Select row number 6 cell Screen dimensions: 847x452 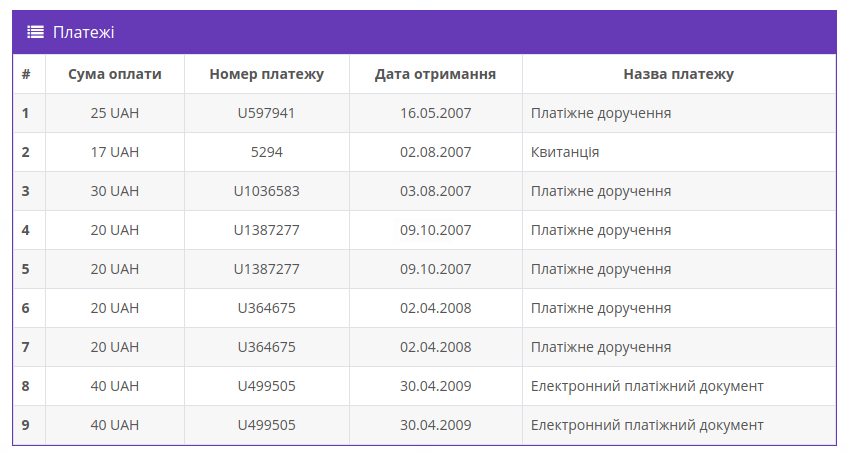(x=26, y=308)
